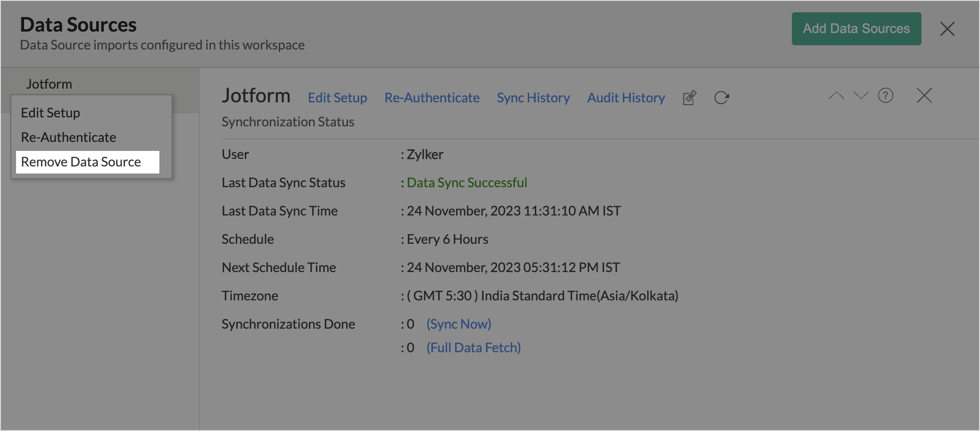The height and width of the screenshot is (431, 980).
Task: Click the India Standard Time timezone value
Action: tap(543, 296)
